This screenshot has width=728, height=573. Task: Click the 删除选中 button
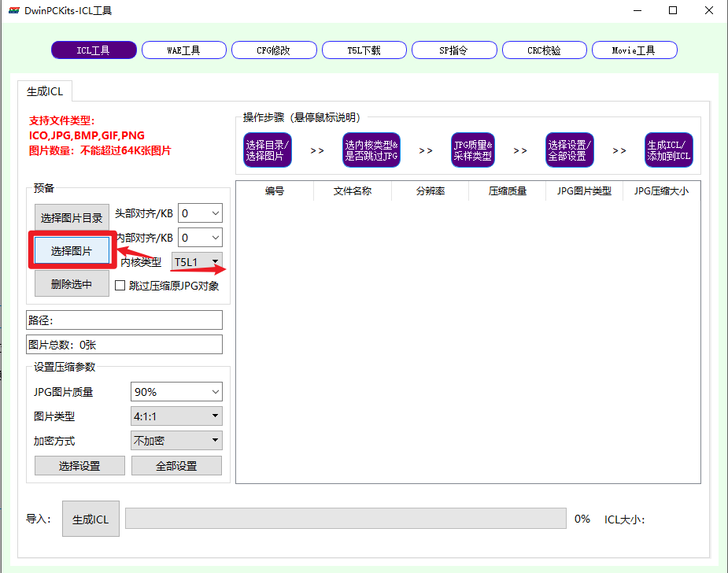click(x=72, y=283)
